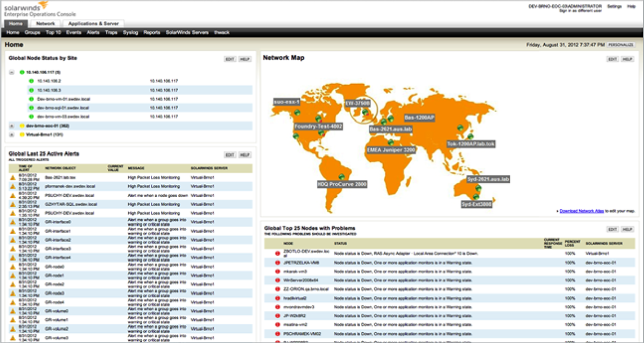The image size is (644, 343).
Task: Click green status icon for node 10.140.106.2
Action: [x=31, y=81]
